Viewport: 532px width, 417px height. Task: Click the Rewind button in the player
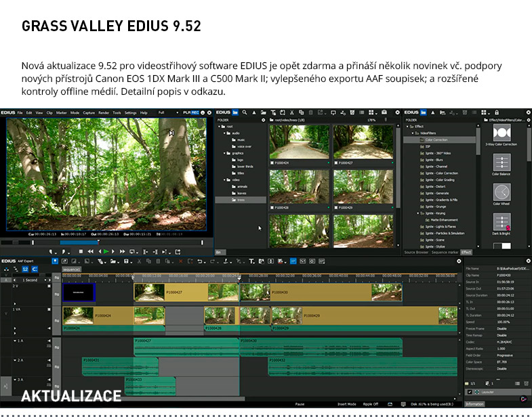[90, 252]
